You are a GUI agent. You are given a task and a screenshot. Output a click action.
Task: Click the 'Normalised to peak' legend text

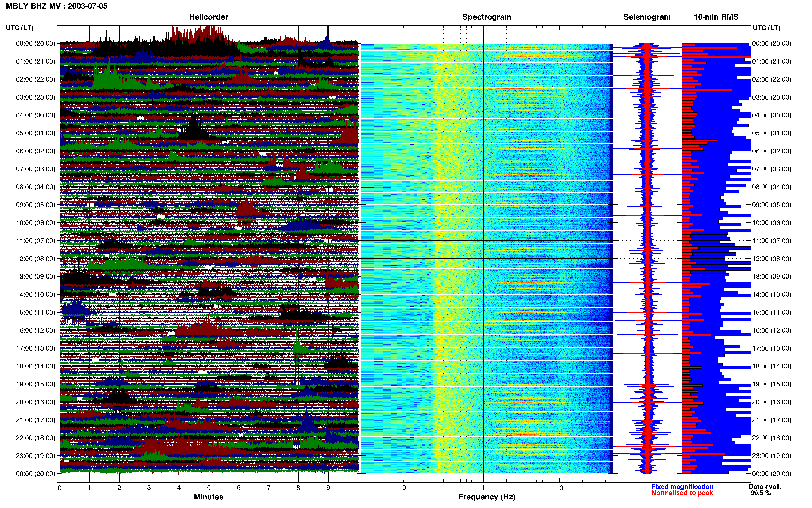(682, 493)
